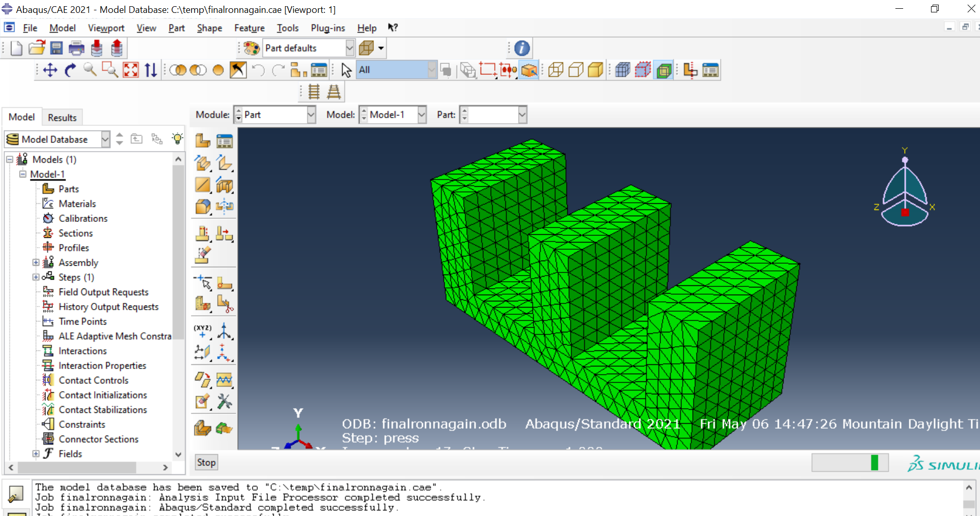Select Materials in the model tree
The width and height of the screenshot is (980, 516).
point(77,204)
